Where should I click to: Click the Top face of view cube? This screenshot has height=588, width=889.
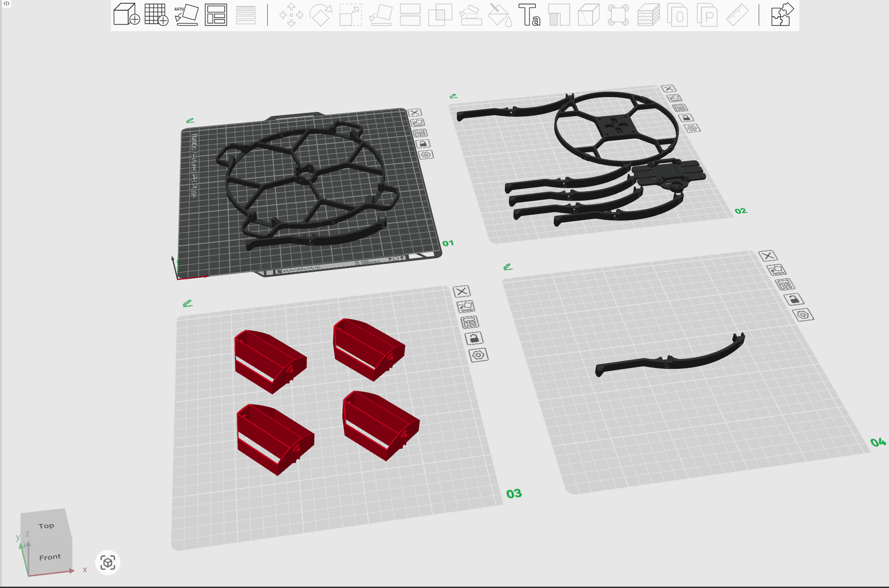pos(46,526)
